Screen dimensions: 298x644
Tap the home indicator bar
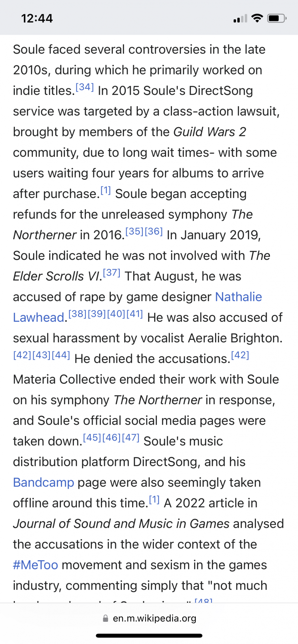(x=149, y=636)
